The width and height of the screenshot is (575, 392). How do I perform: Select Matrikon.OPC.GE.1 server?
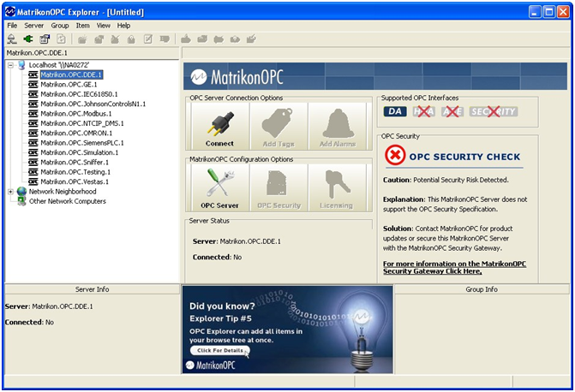click(x=69, y=85)
